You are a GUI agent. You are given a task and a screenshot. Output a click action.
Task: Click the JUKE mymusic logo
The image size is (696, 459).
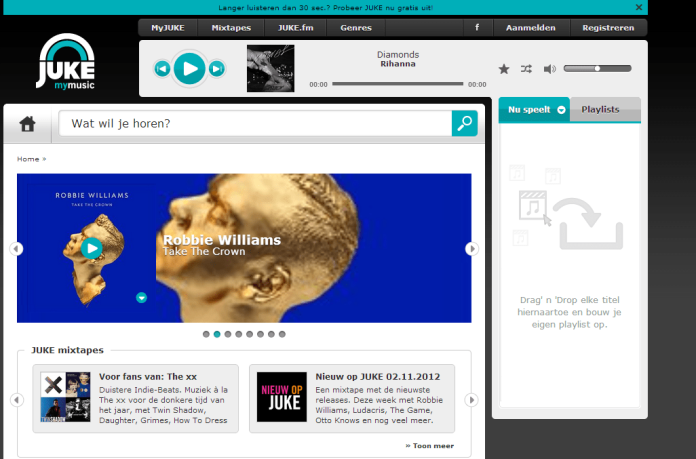pos(66,61)
